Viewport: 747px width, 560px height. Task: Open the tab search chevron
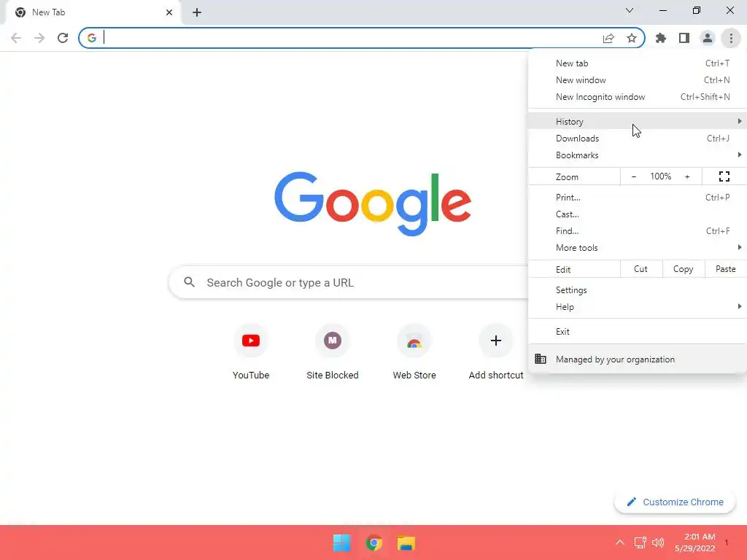[x=630, y=10]
